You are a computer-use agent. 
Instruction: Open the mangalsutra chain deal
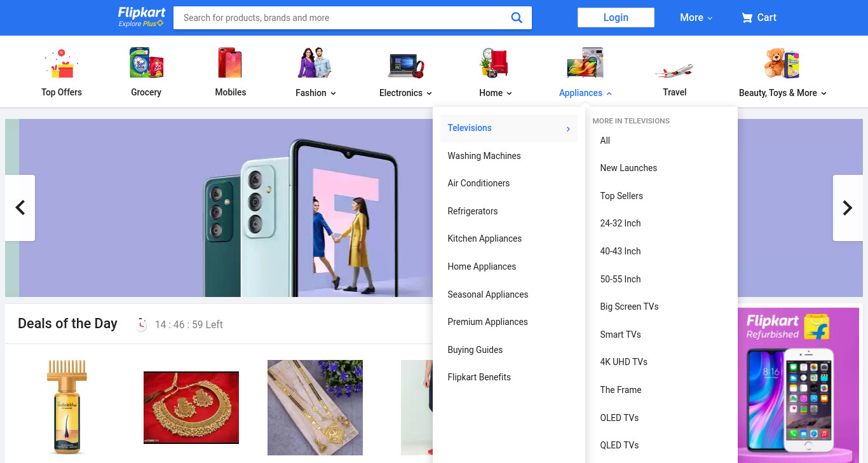tap(315, 408)
